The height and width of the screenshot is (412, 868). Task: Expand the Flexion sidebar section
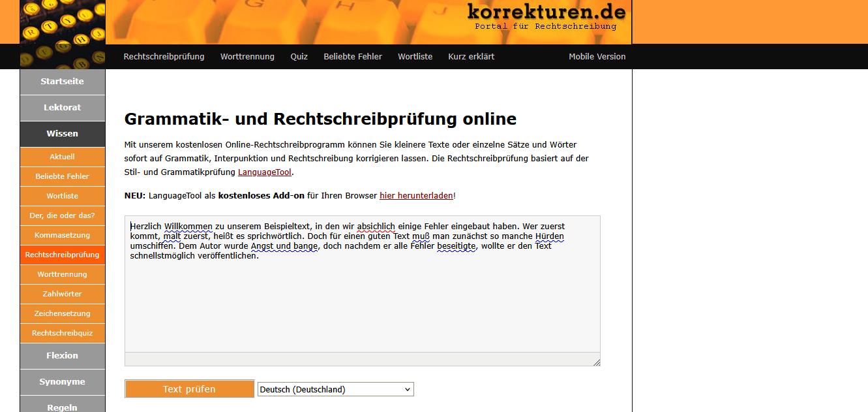pos(62,356)
